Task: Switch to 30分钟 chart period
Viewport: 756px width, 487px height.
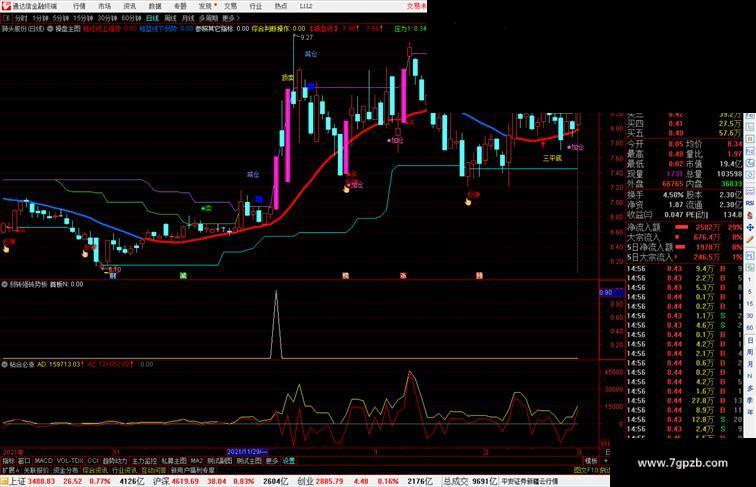Action: 107,18
